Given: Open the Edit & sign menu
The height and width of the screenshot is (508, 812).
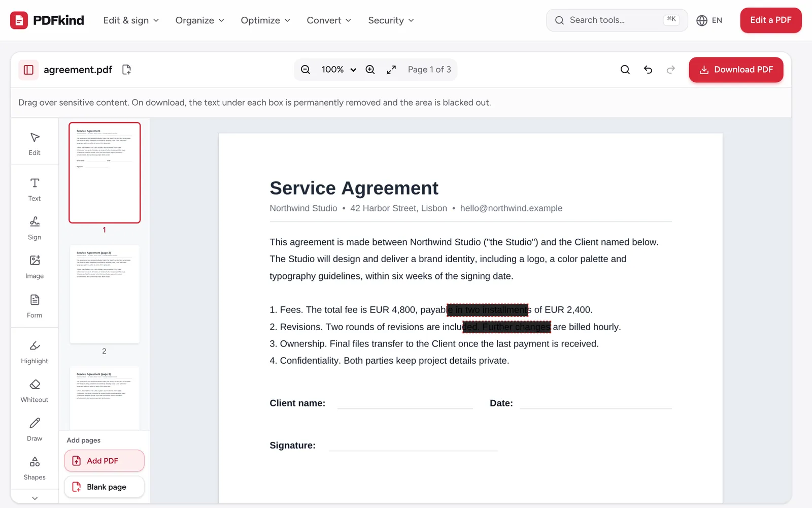Looking at the screenshot, I should pyautogui.click(x=131, y=20).
